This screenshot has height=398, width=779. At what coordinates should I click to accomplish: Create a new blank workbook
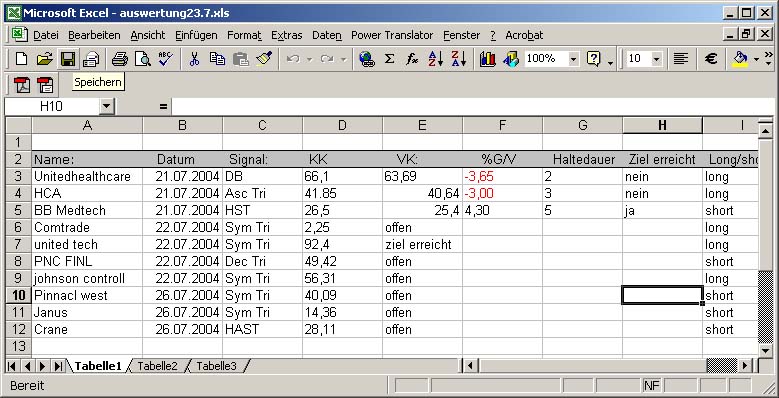click(21, 59)
